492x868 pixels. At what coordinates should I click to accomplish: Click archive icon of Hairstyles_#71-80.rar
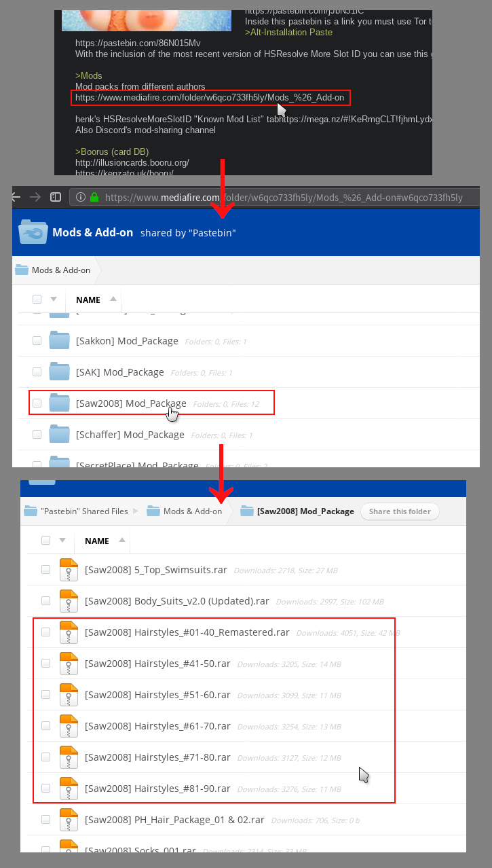[x=69, y=757]
